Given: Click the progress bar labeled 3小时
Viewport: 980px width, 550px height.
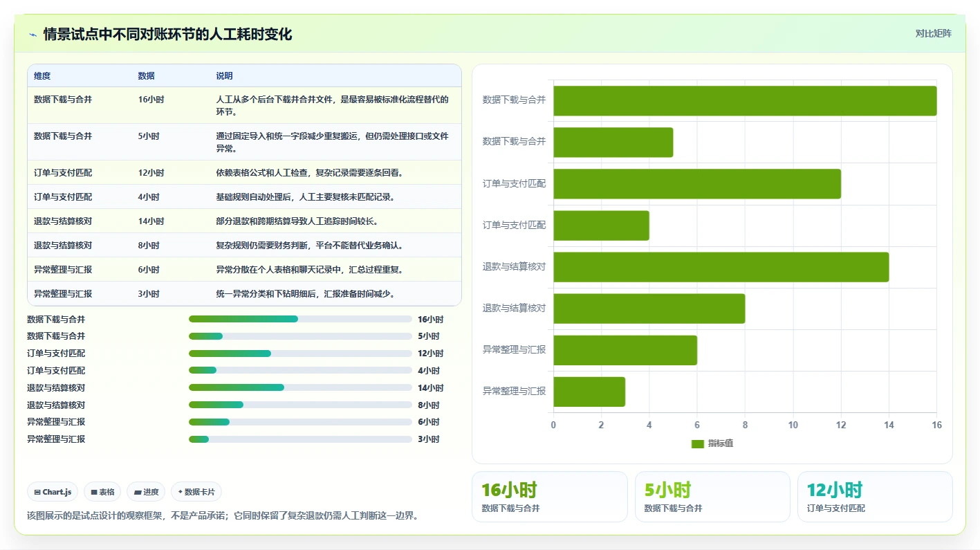Looking at the screenshot, I should point(300,439).
